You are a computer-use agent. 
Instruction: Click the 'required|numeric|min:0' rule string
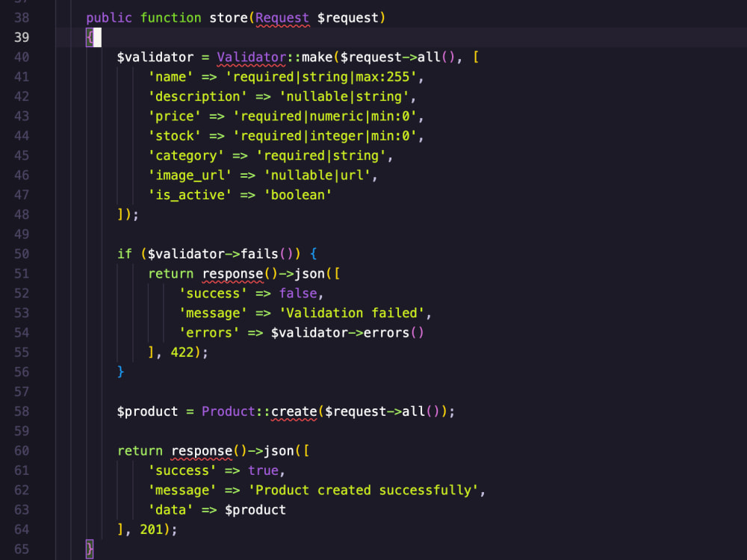coord(325,116)
